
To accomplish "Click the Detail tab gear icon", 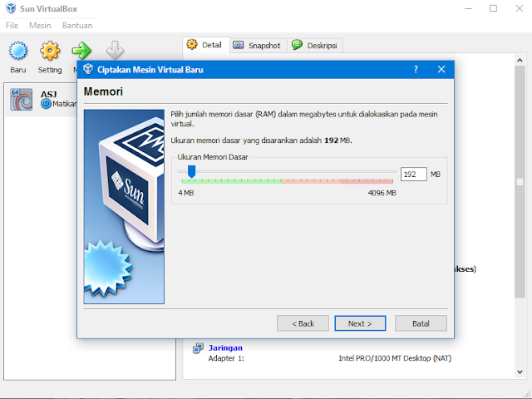I will pyautogui.click(x=192, y=44).
